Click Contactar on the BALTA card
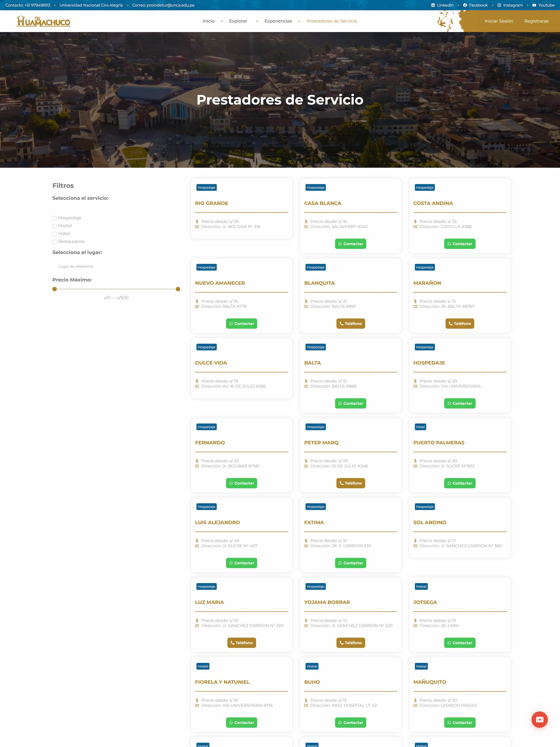The width and height of the screenshot is (560, 747). (350, 403)
